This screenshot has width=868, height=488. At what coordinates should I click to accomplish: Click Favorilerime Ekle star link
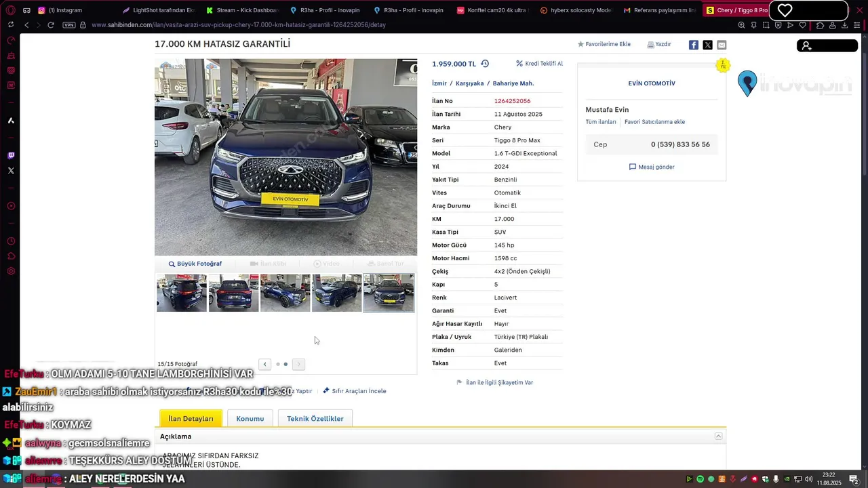point(604,44)
